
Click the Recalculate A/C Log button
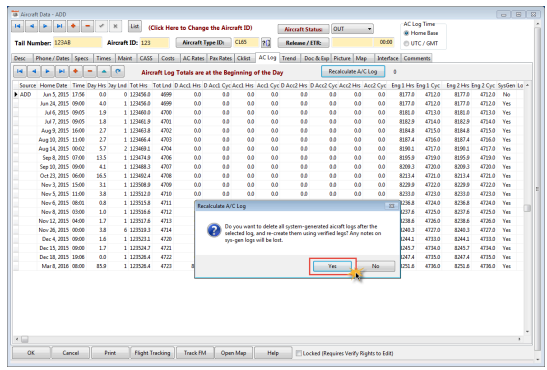tap(353, 71)
